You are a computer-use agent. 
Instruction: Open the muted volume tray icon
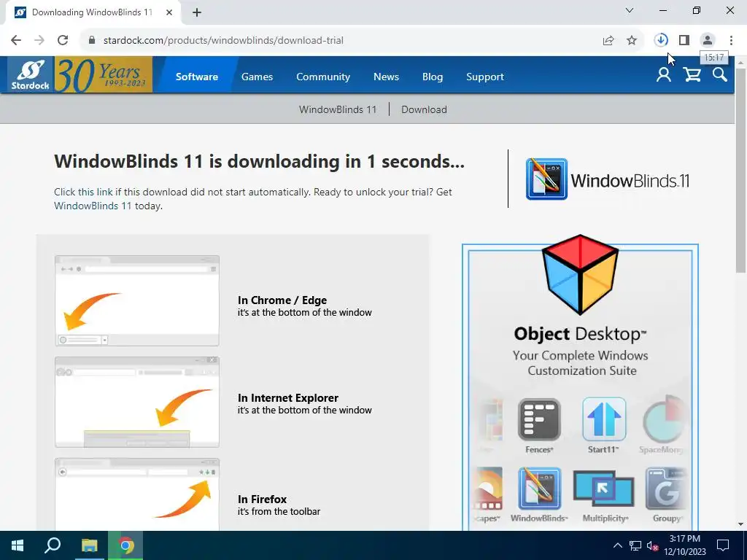click(653, 545)
